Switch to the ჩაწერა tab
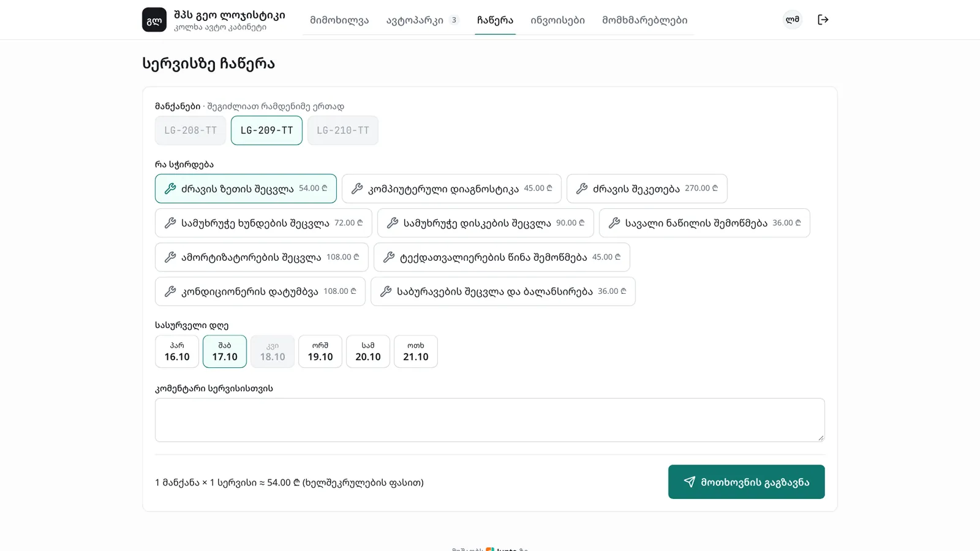 [x=495, y=20]
